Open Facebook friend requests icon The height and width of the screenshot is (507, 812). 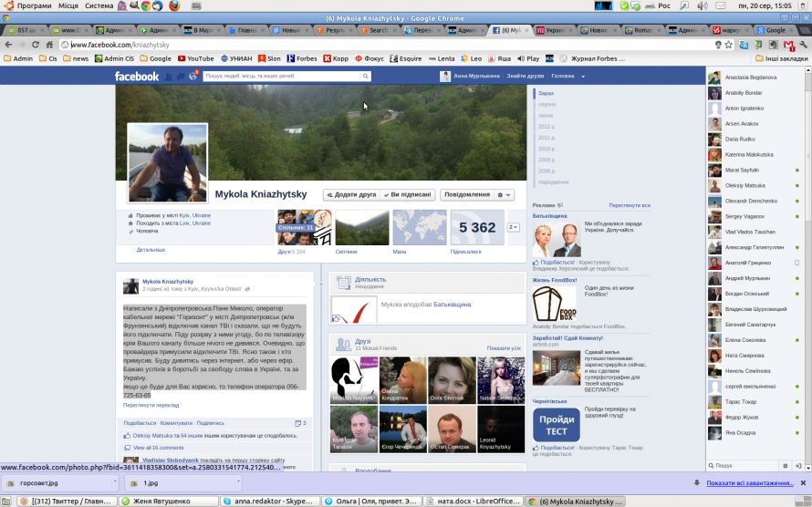(168, 77)
